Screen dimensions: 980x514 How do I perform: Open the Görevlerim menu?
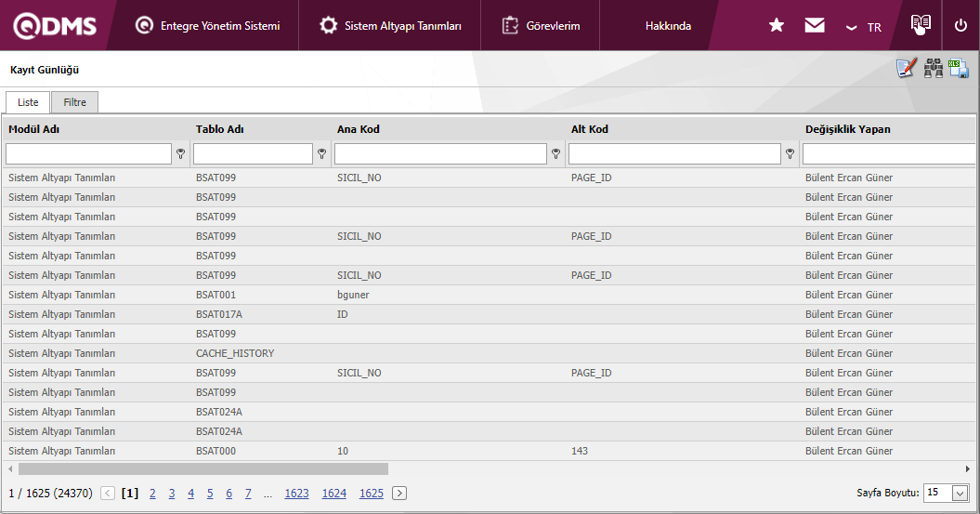[541, 26]
